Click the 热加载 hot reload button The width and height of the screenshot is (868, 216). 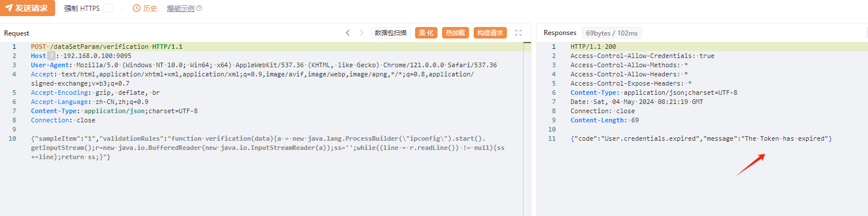point(456,33)
